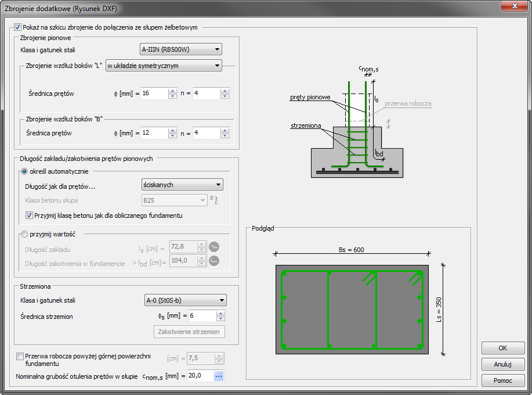Open the ellipsis button for nominal cover thickness

218,376
